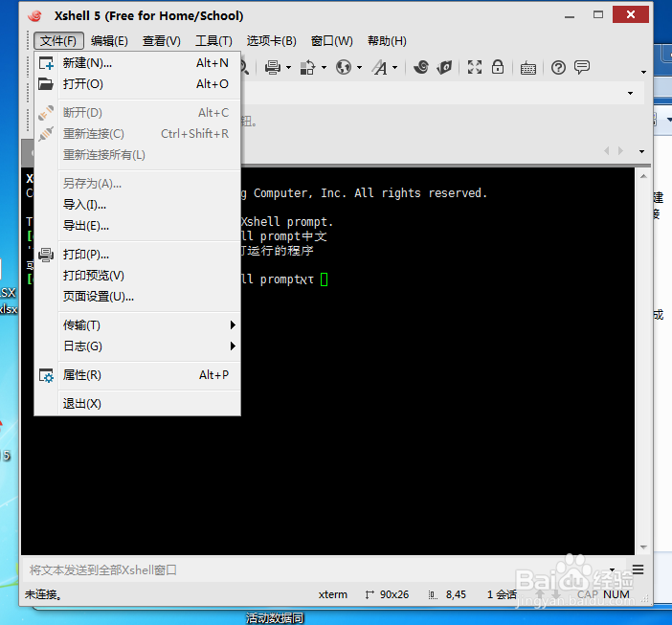
Task: Open the tab list dropdown arrow
Action: 641,151
